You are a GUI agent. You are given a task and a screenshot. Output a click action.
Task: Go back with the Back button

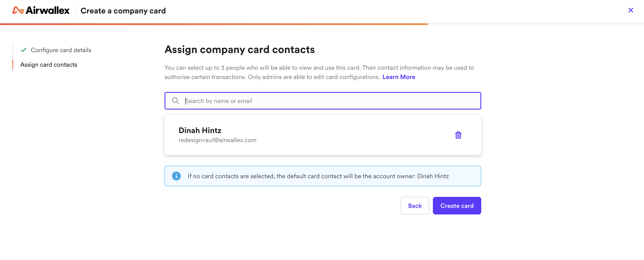coord(415,205)
